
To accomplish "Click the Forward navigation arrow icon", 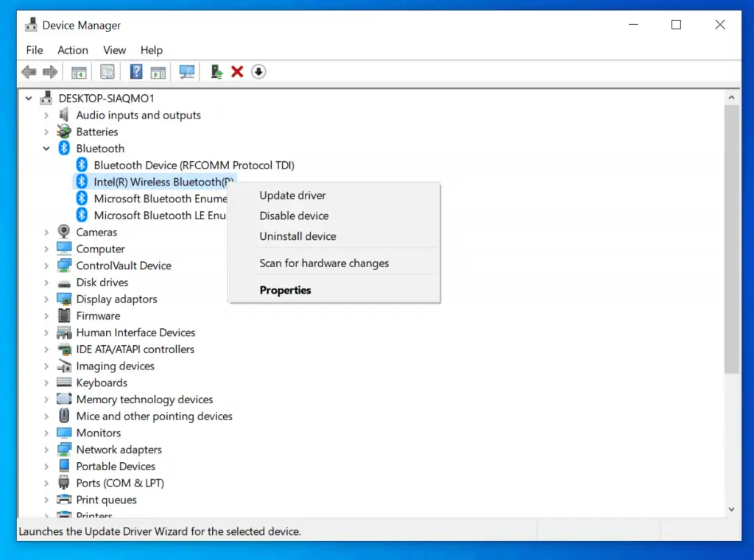I will [49, 71].
